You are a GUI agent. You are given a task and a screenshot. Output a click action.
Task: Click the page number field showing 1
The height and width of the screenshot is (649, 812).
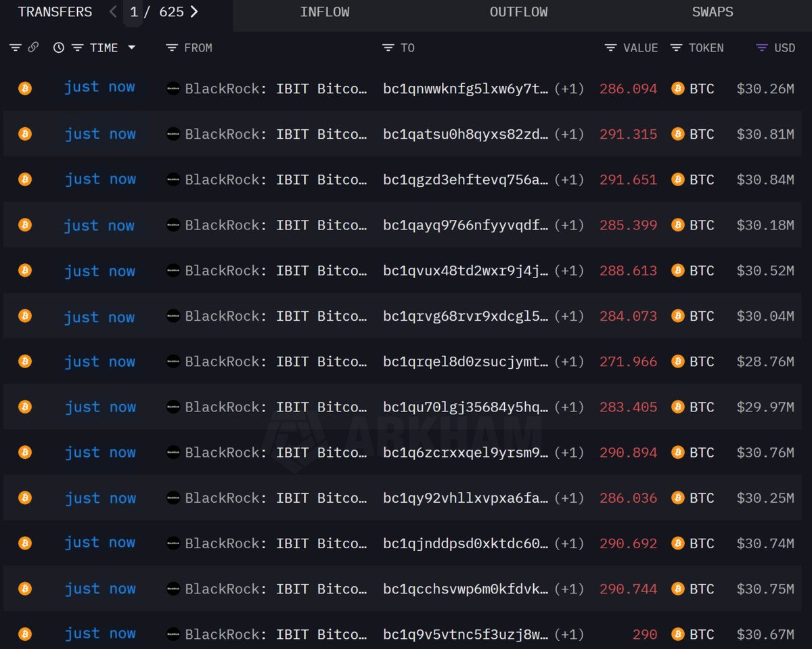point(133,12)
